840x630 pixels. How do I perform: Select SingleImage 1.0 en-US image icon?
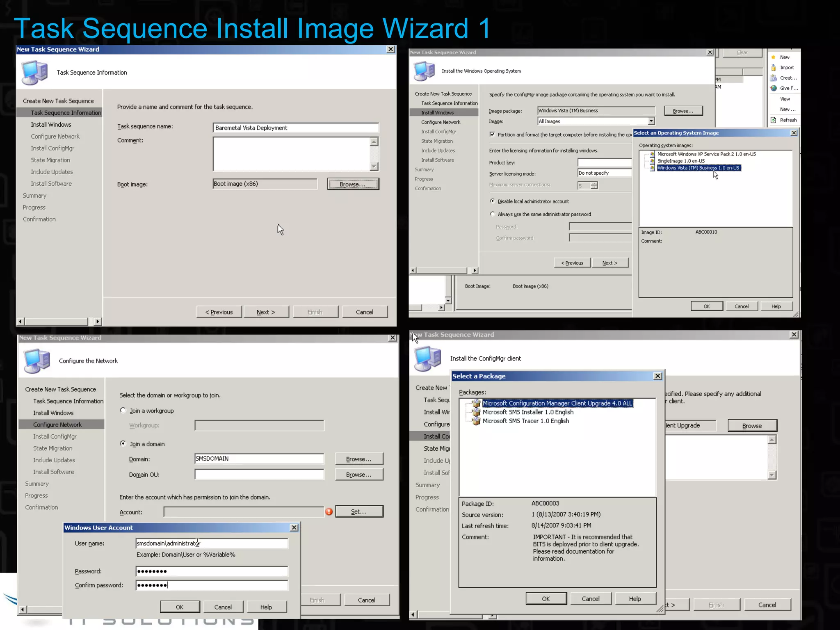click(x=652, y=161)
